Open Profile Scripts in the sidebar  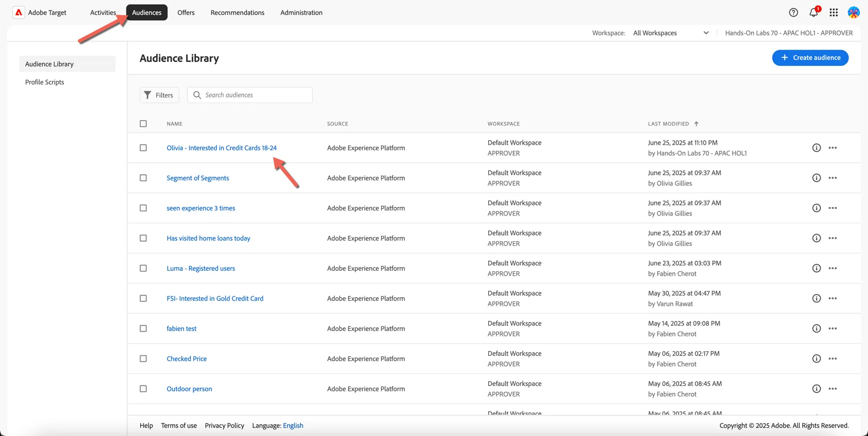coord(45,82)
